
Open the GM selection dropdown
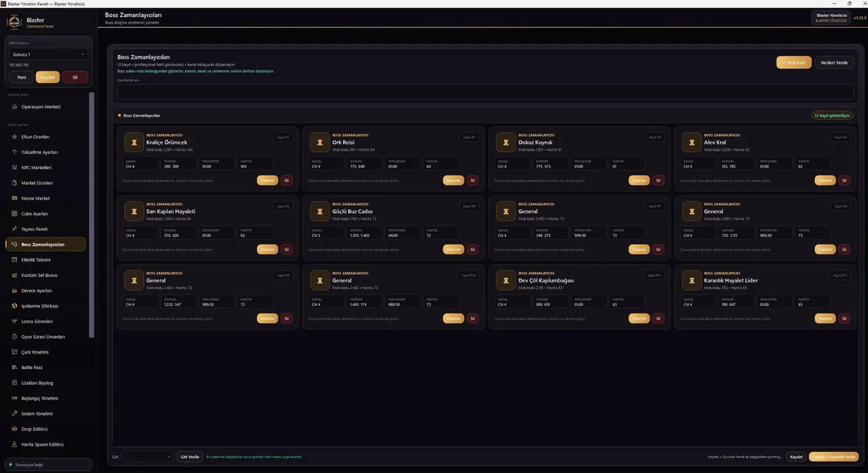pos(147,457)
